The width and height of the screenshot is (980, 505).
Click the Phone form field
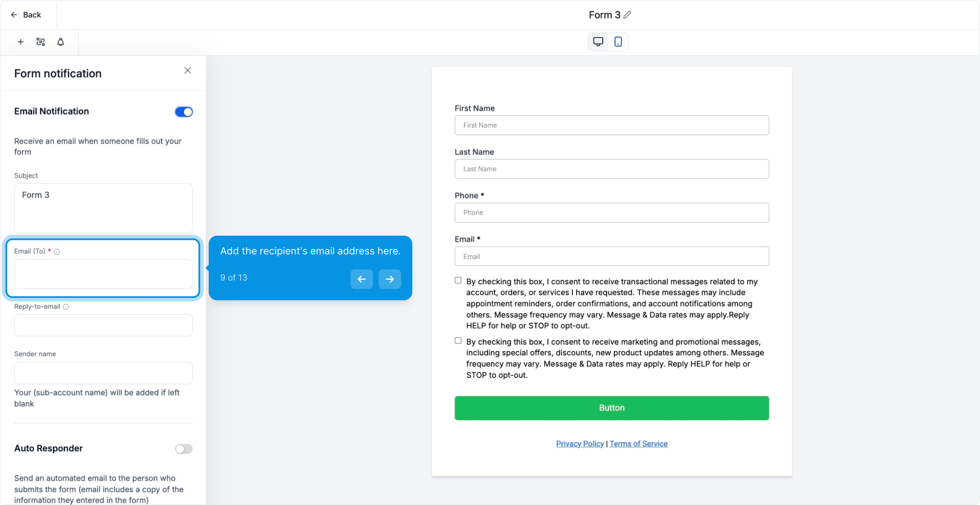[x=612, y=213]
